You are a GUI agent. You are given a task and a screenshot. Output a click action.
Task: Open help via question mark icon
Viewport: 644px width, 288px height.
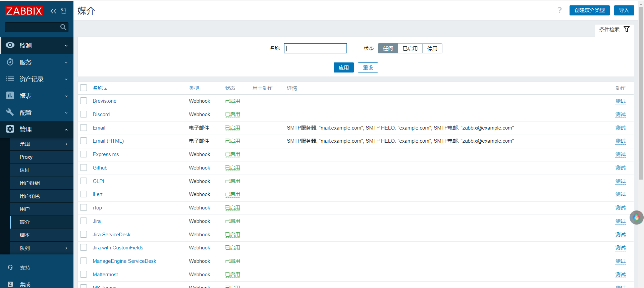559,10
